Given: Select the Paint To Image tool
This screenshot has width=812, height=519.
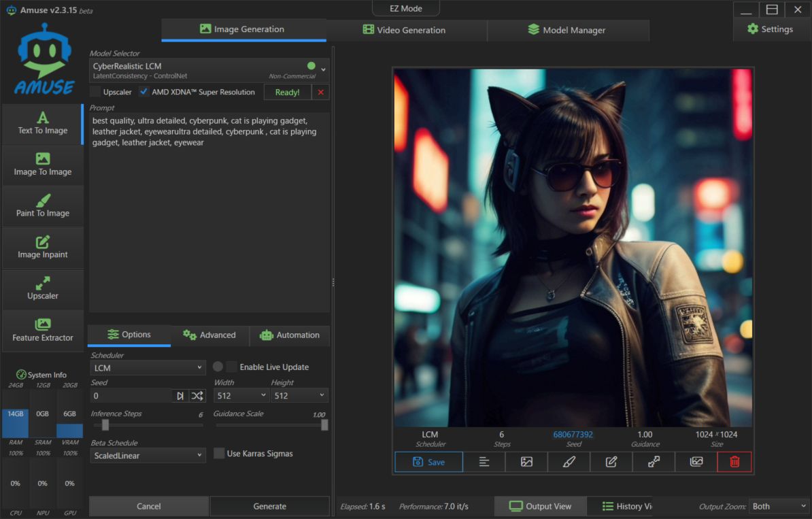Looking at the screenshot, I should [x=42, y=207].
